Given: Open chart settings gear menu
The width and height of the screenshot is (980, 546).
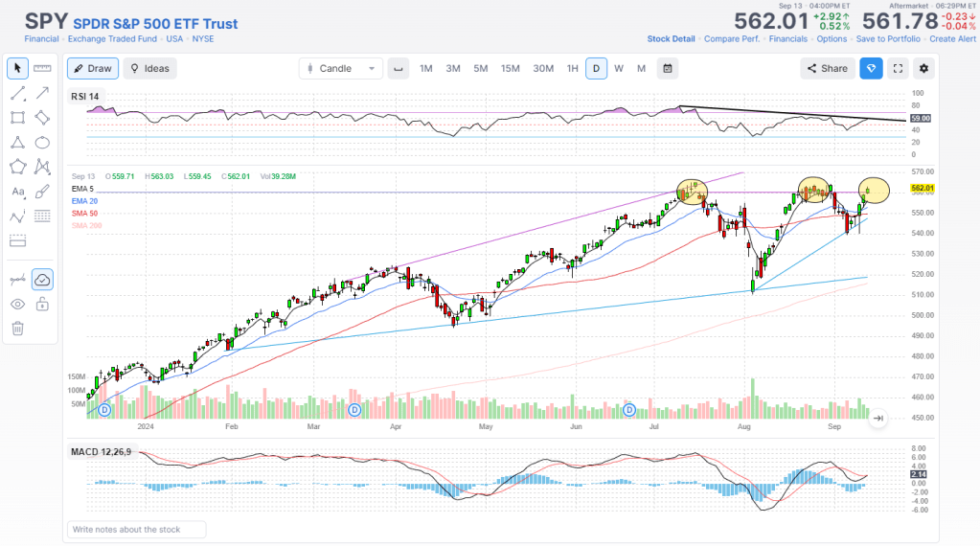Looking at the screenshot, I should pos(923,68).
